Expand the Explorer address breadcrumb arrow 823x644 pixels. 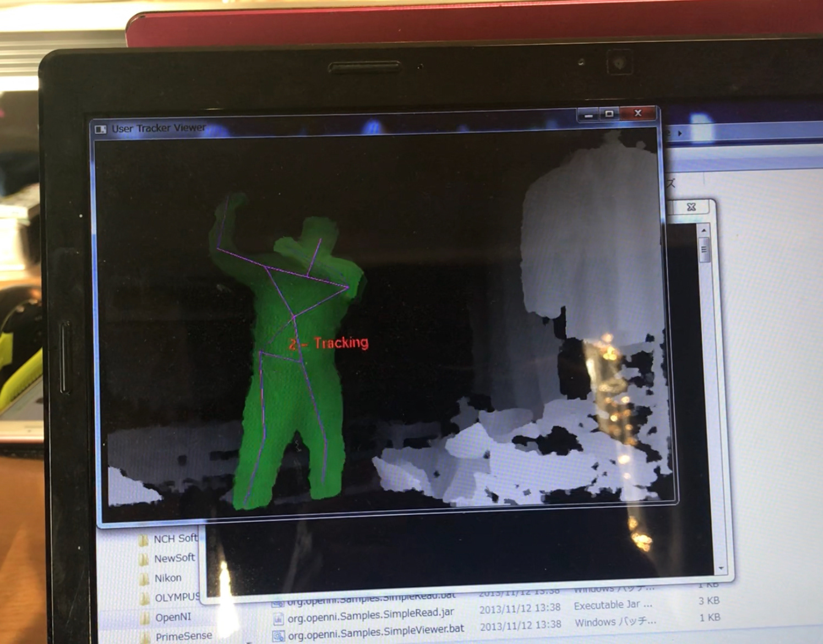pyautogui.click(x=680, y=133)
